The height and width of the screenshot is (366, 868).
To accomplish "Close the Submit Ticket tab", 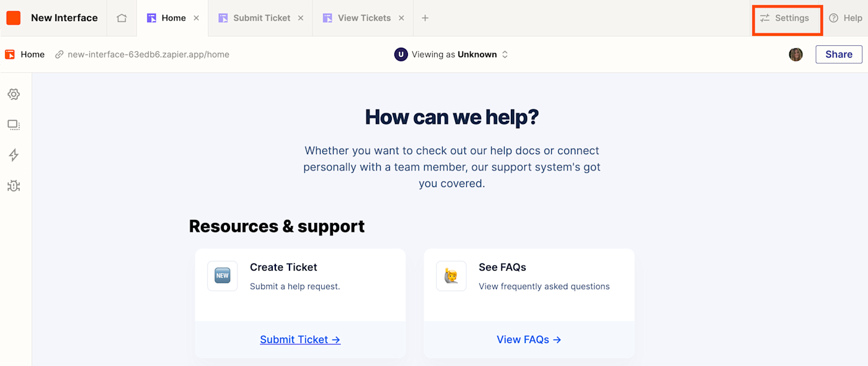I will tap(301, 18).
